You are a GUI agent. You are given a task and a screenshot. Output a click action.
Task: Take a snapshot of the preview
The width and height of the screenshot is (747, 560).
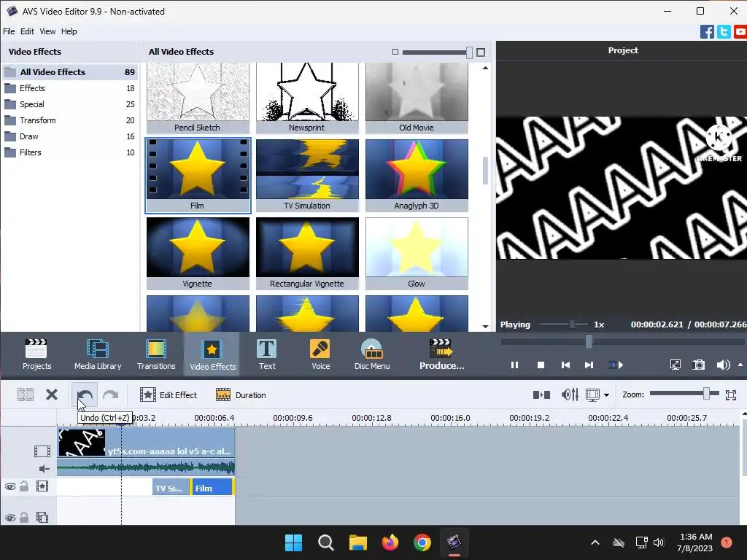698,365
